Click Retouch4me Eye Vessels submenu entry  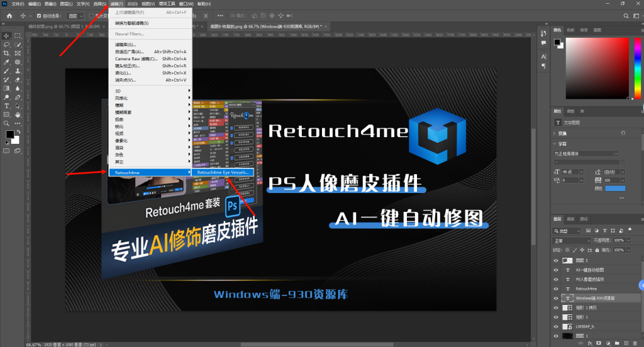[224, 172]
